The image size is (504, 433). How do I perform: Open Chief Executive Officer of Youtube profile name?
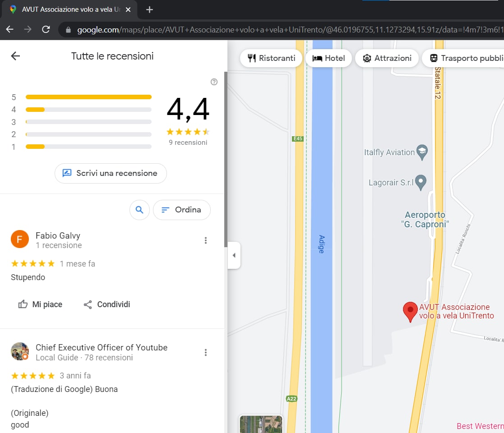(x=102, y=348)
